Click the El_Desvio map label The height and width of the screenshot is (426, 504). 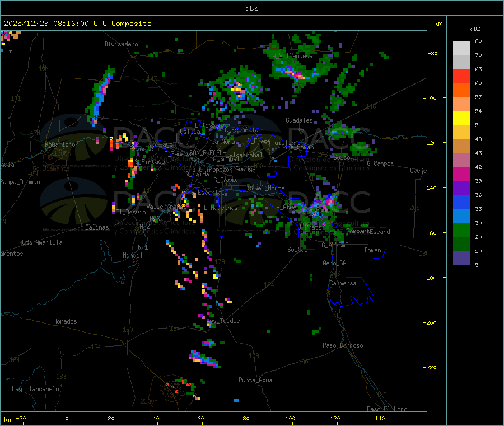pos(131,212)
